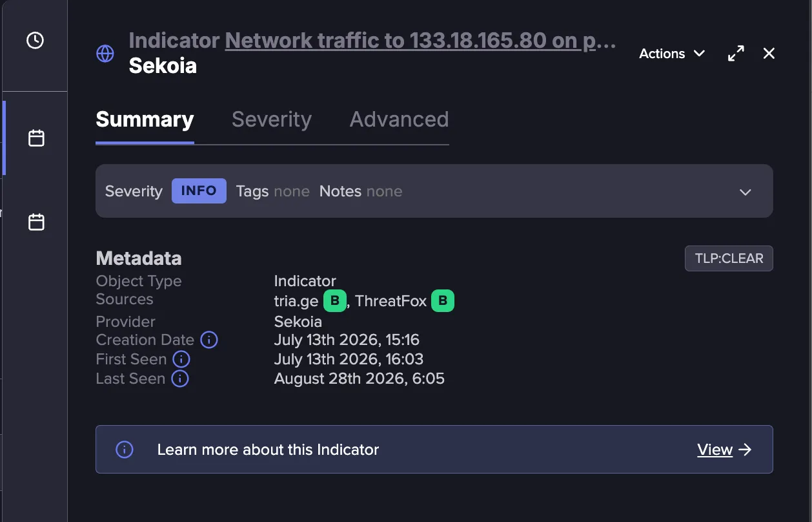812x522 pixels.
Task: Select the date August 28th 2026, 6:05
Action: (360, 379)
